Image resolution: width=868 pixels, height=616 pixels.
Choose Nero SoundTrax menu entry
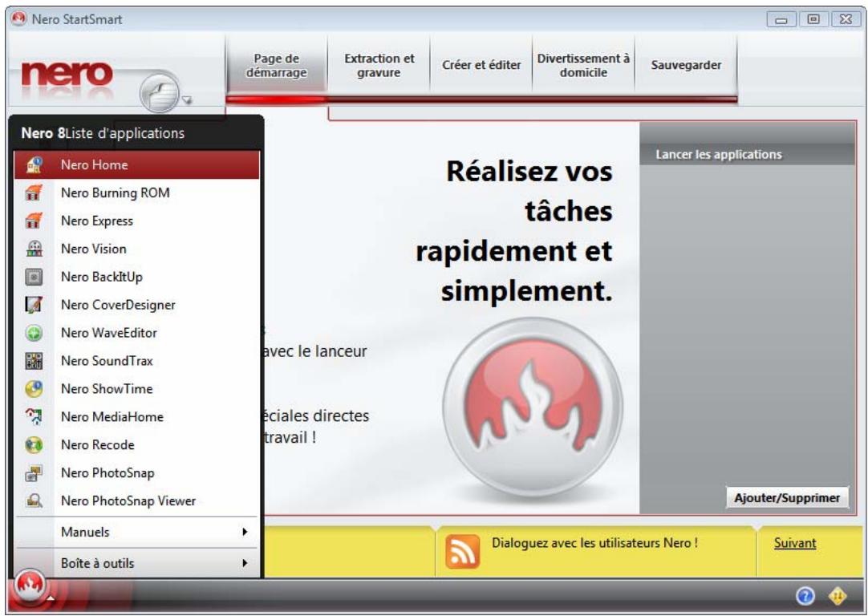136,361
